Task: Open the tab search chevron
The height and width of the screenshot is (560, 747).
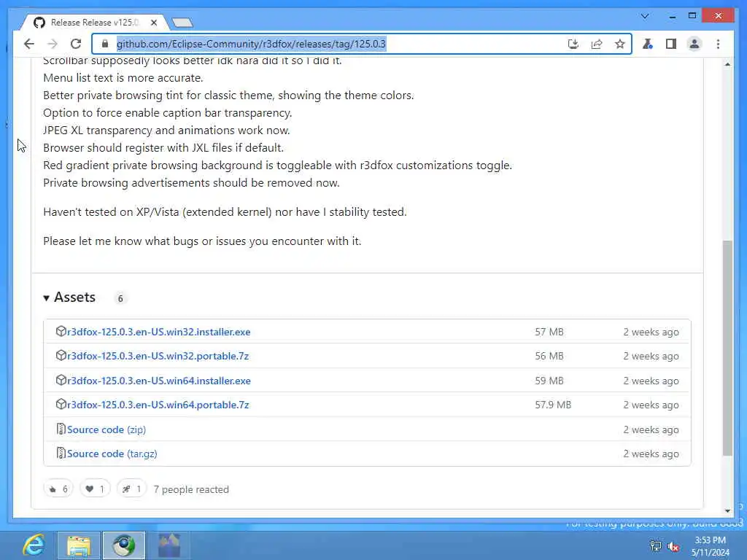Action: click(x=645, y=16)
